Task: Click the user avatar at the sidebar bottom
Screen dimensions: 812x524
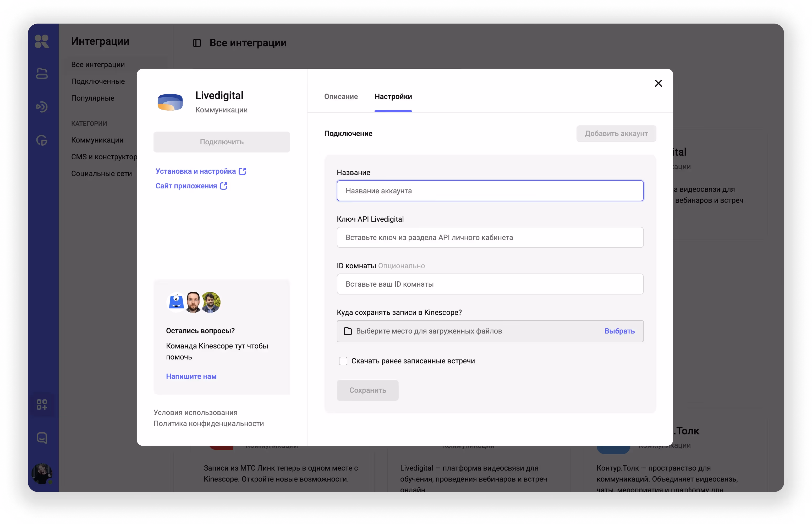Action: tap(42, 473)
